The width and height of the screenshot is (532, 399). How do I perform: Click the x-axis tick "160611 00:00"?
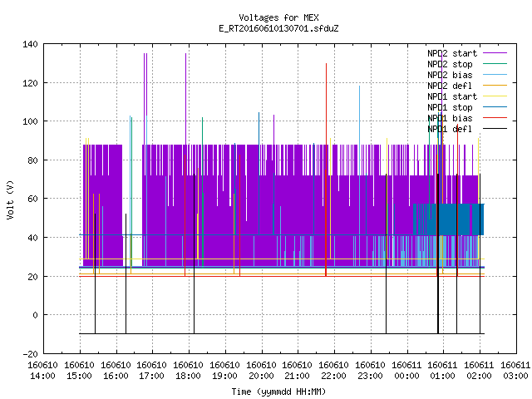[406, 371]
